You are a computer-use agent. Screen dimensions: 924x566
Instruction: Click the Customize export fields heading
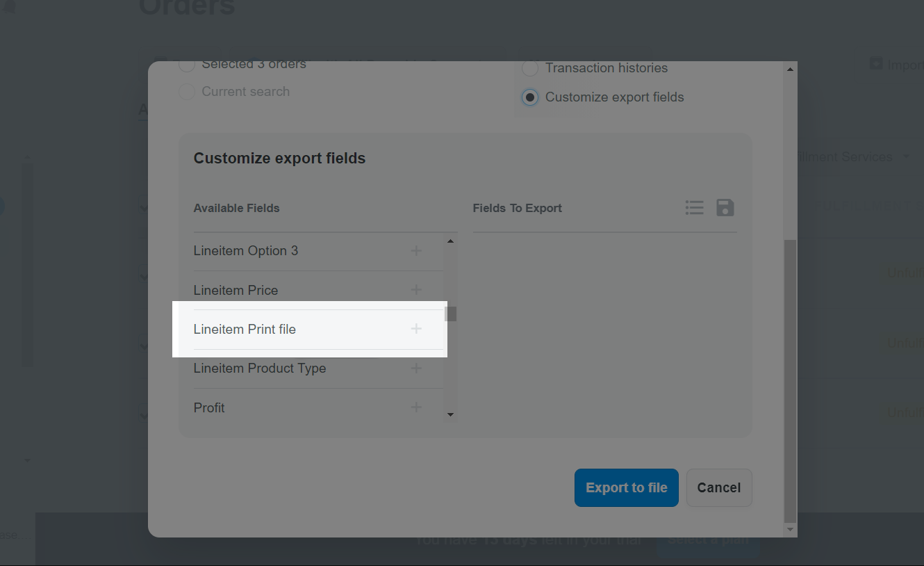coord(279,159)
